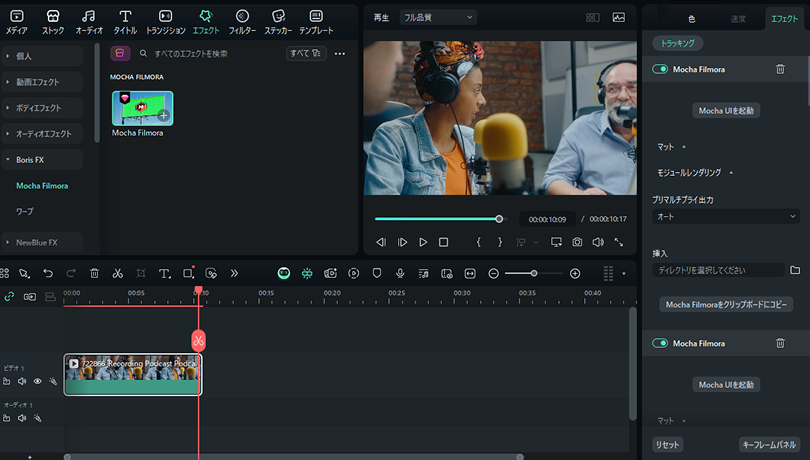The height and width of the screenshot is (460, 810).
Task: Expand the 個人 category
Action: click(42, 56)
